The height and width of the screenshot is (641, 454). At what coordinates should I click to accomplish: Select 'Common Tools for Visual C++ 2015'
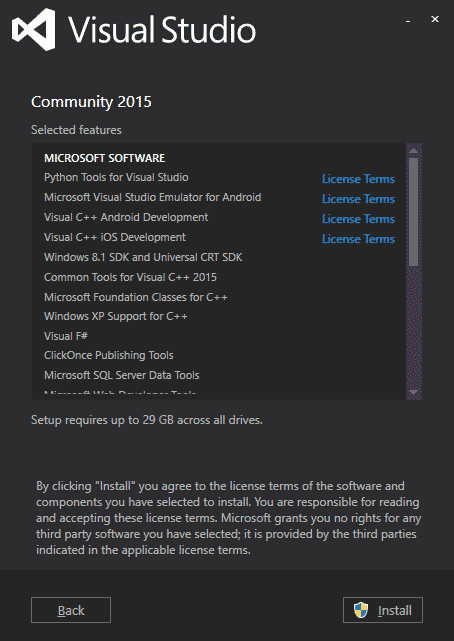click(x=130, y=278)
